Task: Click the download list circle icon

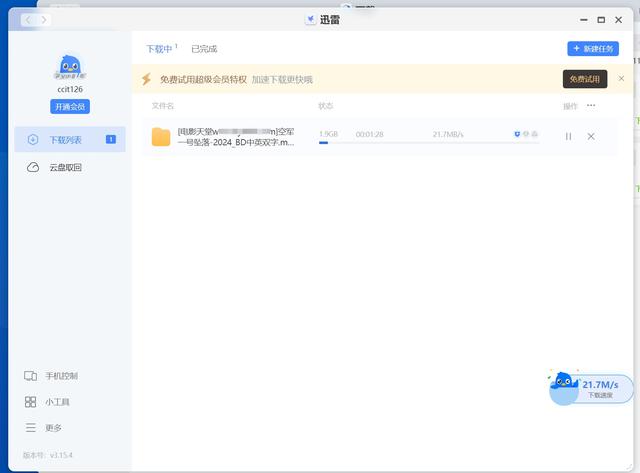Action: click(33, 140)
